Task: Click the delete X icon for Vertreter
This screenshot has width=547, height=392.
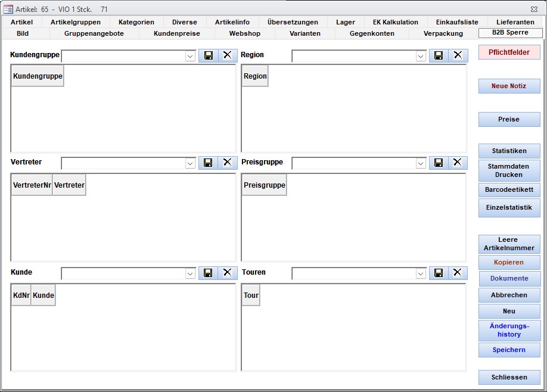Action: [227, 163]
